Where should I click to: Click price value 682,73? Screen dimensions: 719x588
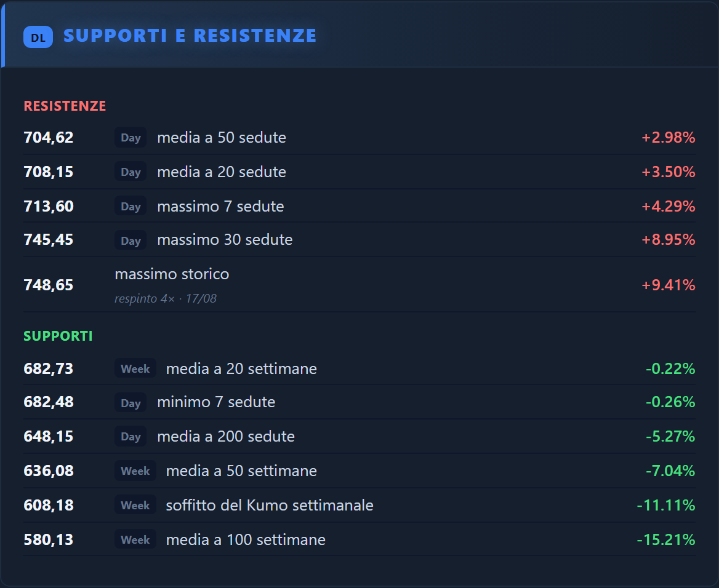point(49,368)
